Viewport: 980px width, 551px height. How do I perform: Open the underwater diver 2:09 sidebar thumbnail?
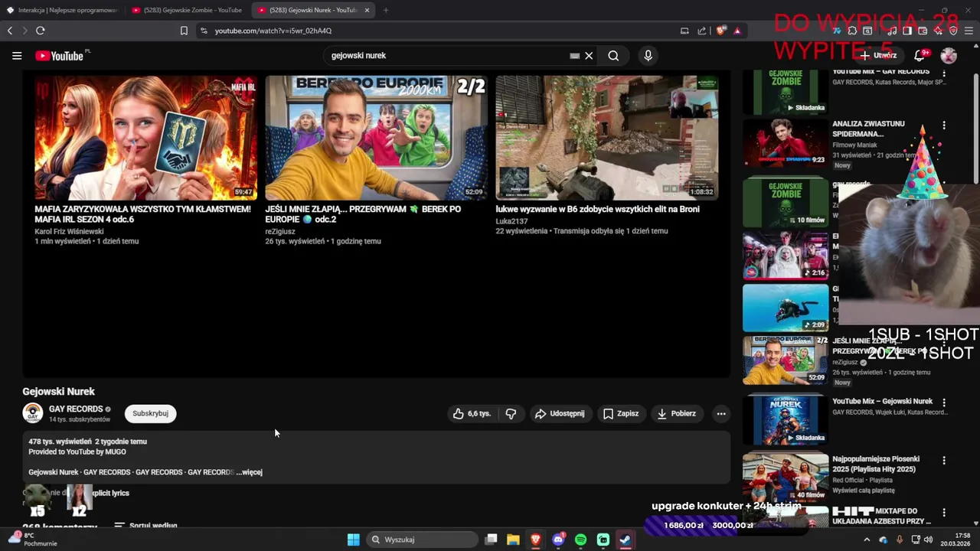tap(786, 308)
